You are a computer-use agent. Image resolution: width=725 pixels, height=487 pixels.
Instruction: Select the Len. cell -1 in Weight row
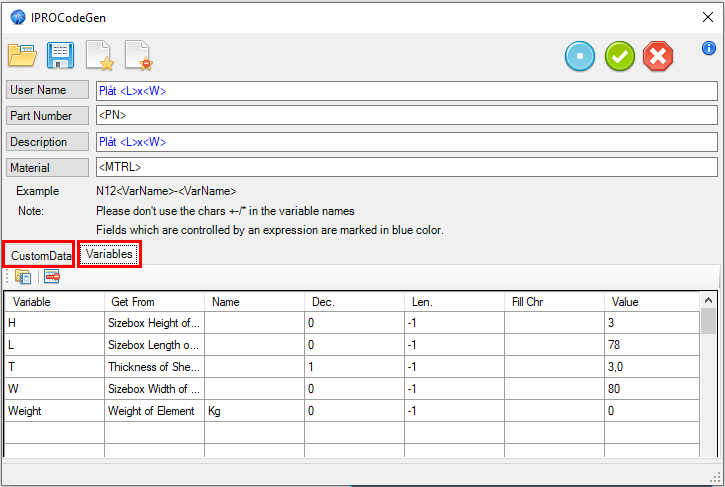[x=454, y=411]
